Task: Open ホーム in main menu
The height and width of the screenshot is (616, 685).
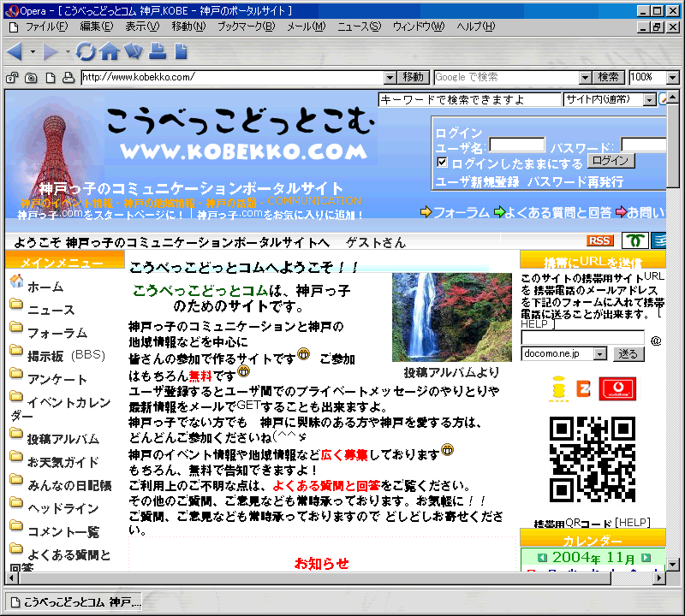Action: [x=45, y=287]
